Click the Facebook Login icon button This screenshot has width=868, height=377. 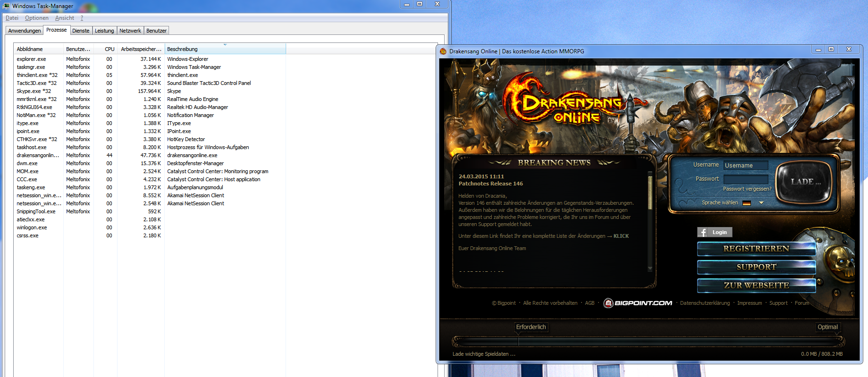(715, 232)
